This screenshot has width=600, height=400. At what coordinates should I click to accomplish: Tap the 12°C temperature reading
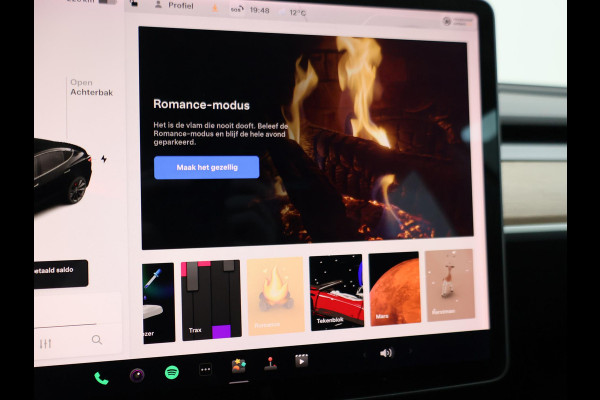(298, 12)
